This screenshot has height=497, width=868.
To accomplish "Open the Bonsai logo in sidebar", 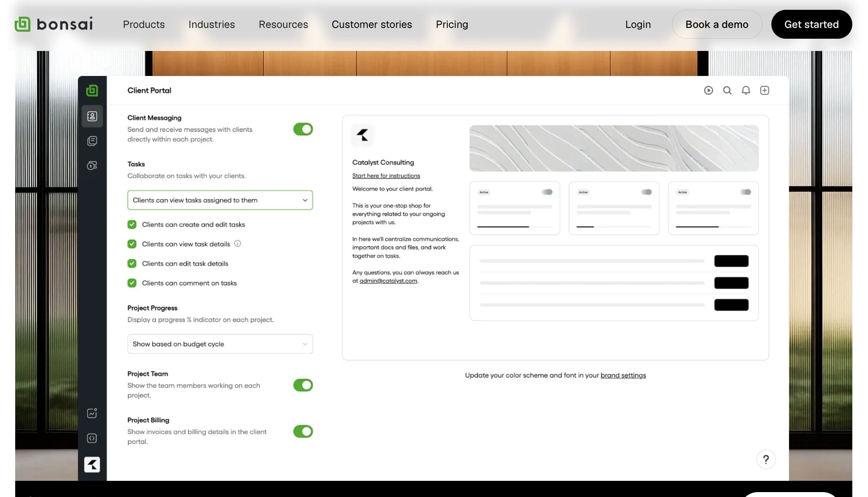I will pos(92,90).
